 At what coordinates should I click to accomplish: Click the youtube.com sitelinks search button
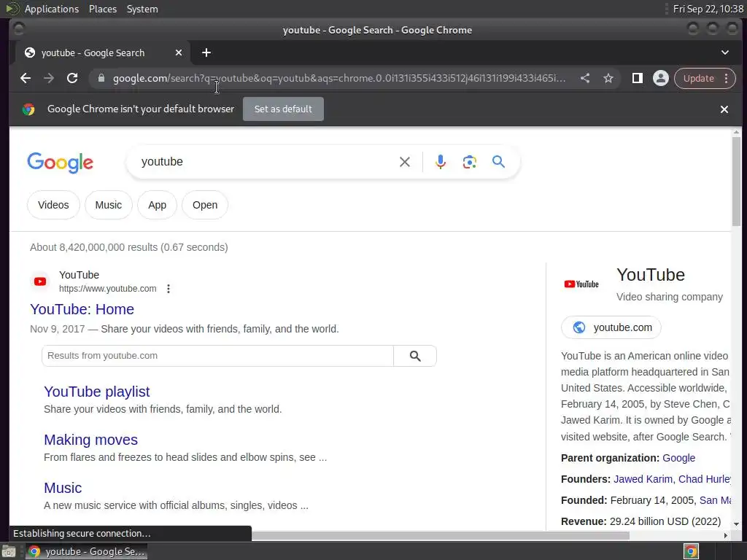pos(415,356)
